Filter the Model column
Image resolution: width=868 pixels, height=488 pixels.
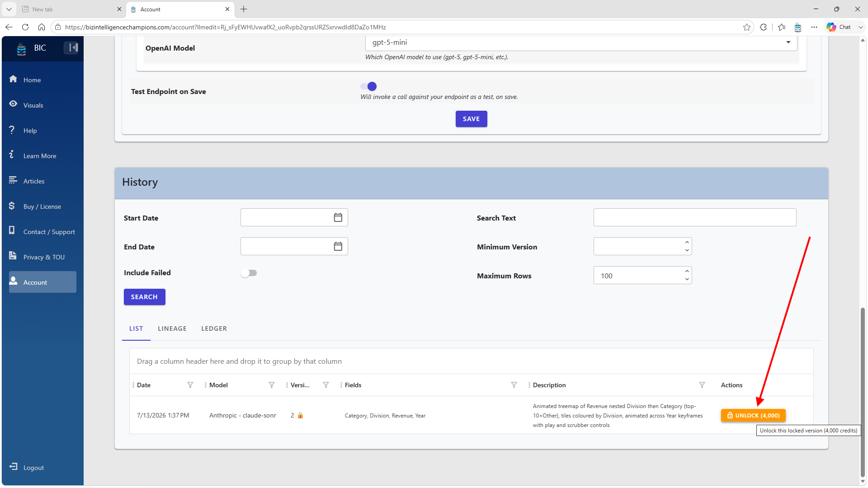tap(272, 385)
